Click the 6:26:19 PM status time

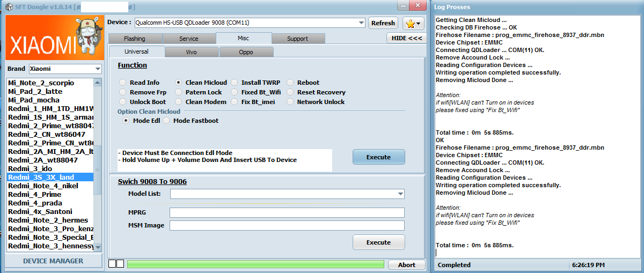click(588, 265)
